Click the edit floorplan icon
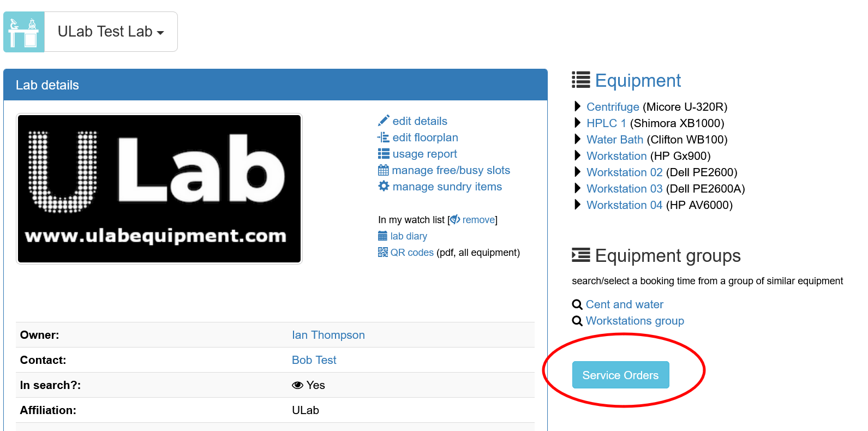 coord(384,137)
